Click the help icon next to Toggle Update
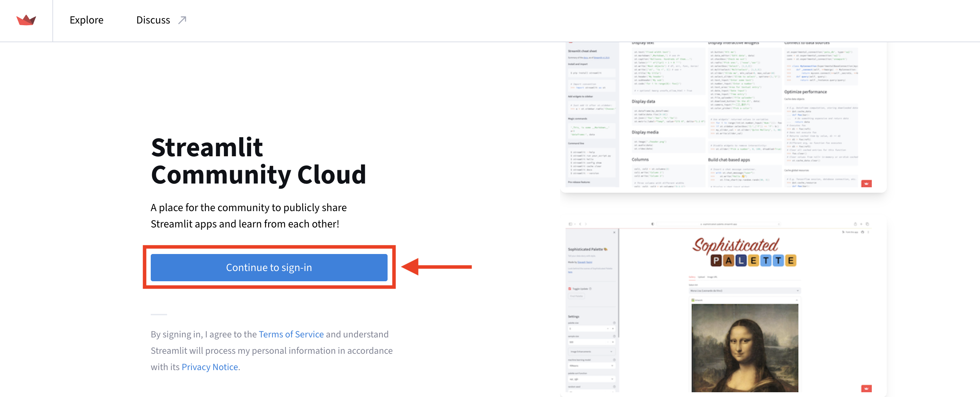The width and height of the screenshot is (980, 397). tap(591, 289)
